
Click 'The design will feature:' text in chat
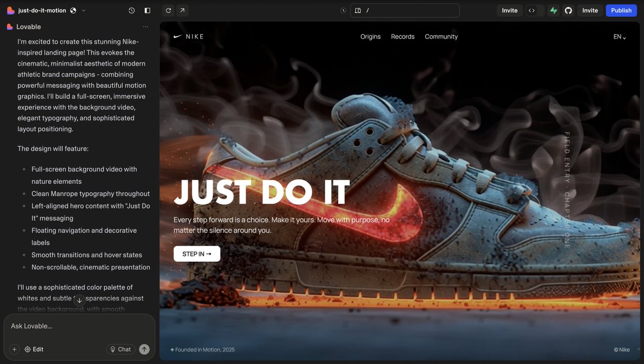[53, 148]
